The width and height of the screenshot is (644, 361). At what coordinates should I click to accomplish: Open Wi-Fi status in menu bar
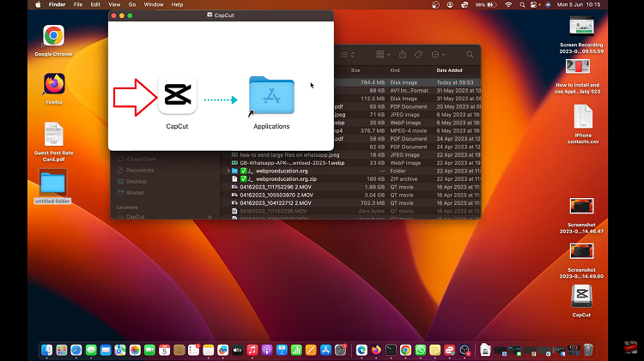(x=508, y=4)
